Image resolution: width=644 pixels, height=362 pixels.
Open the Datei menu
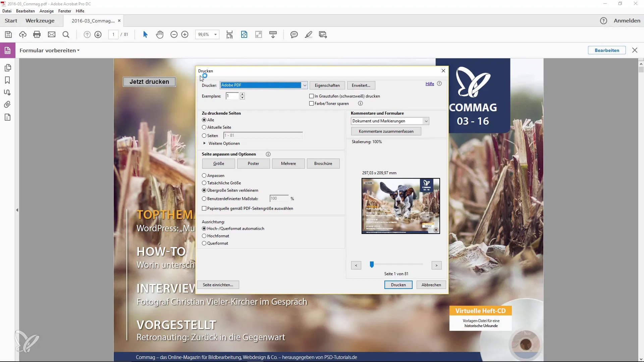[7, 11]
